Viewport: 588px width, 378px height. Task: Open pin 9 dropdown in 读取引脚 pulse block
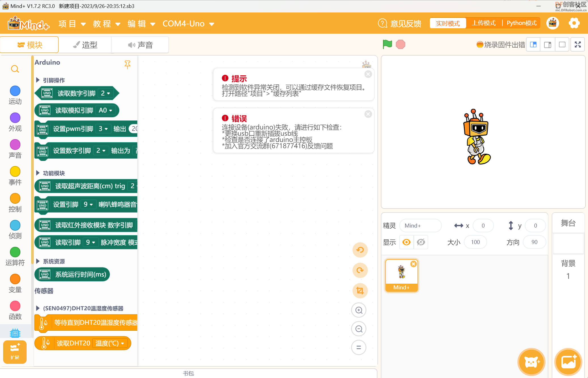coord(90,242)
